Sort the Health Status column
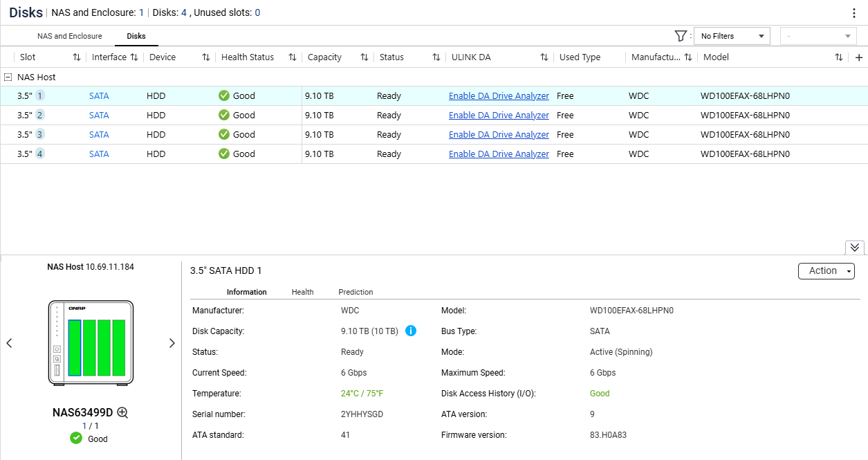The width and height of the screenshot is (868, 460). (x=293, y=57)
